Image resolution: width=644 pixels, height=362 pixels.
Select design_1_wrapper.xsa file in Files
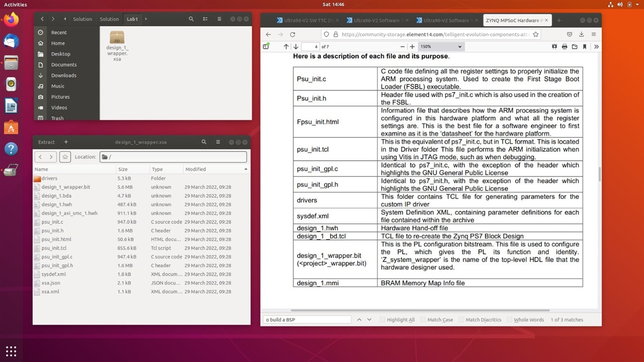[x=117, y=46]
